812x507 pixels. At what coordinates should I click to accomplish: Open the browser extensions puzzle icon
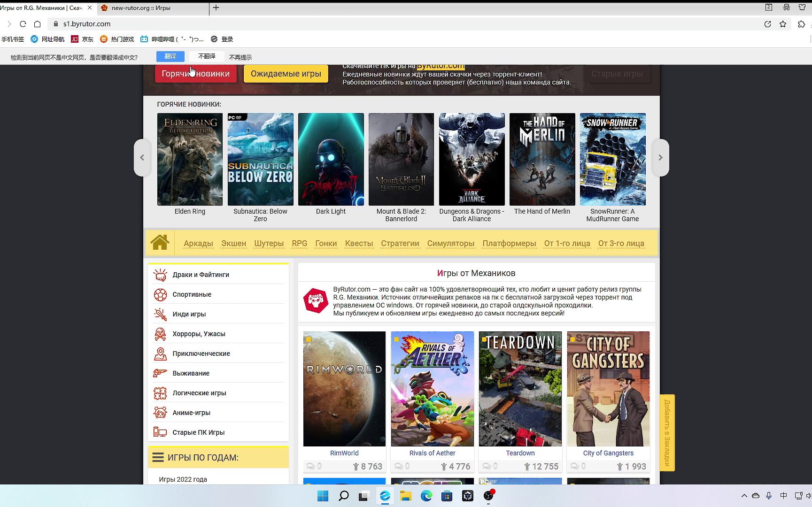pos(802,24)
